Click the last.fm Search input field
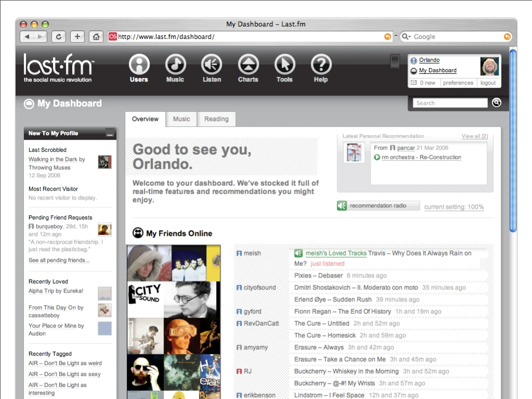This screenshot has width=532, height=399. point(450,103)
